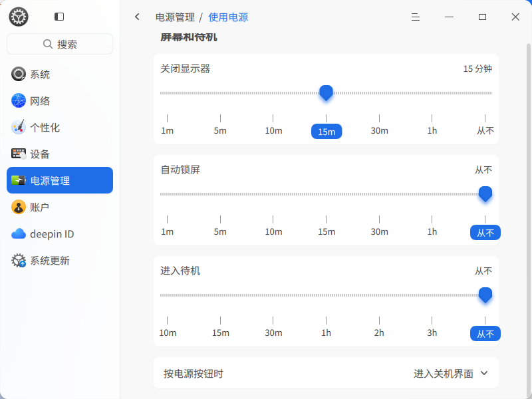The width and height of the screenshot is (532, 399).
Task: Click the control center gear logo
Action: coord(19,17)
